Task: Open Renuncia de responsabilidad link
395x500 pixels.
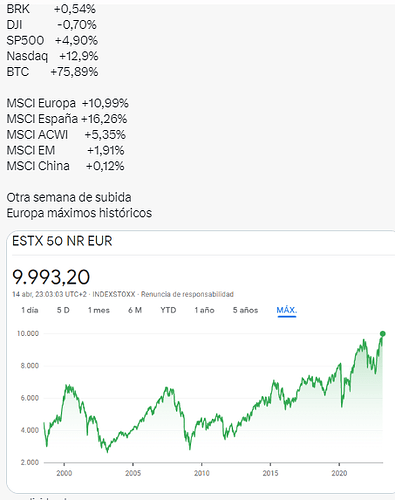Action: [187, 294]
